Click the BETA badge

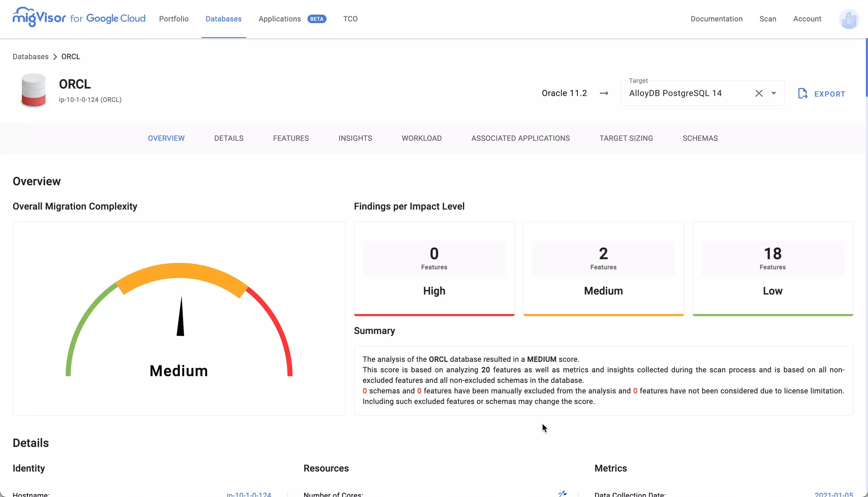click(x=317, y=19)
